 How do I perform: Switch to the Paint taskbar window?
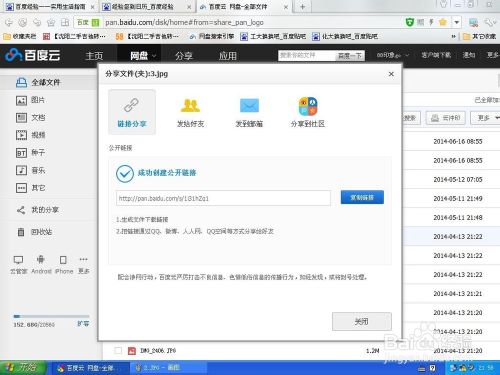point(167,368)
